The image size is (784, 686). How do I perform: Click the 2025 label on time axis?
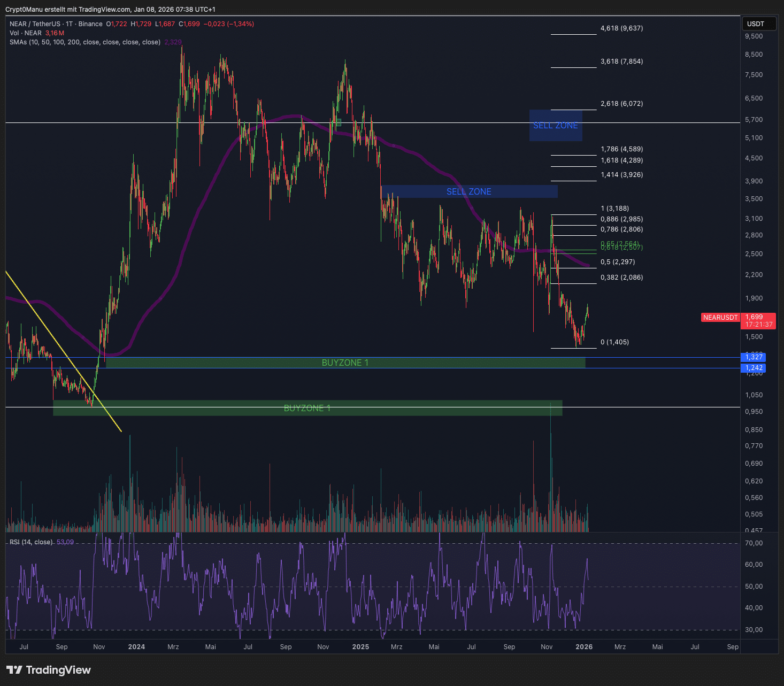[x=360, y=647]
